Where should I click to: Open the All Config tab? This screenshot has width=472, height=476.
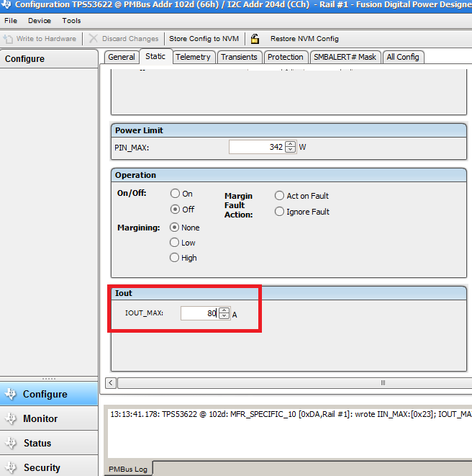[403, 57]
